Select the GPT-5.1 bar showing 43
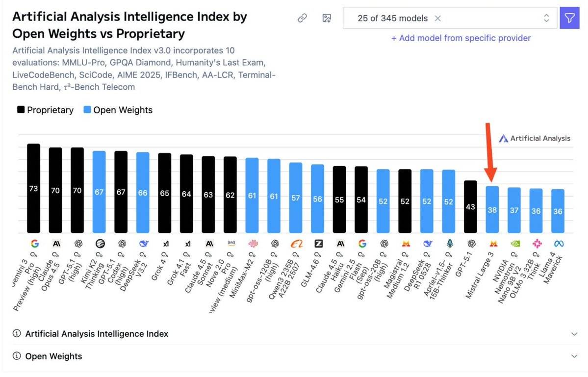This screenshot has width=588, height=377. pyautogui.click(x=470, y=206)
